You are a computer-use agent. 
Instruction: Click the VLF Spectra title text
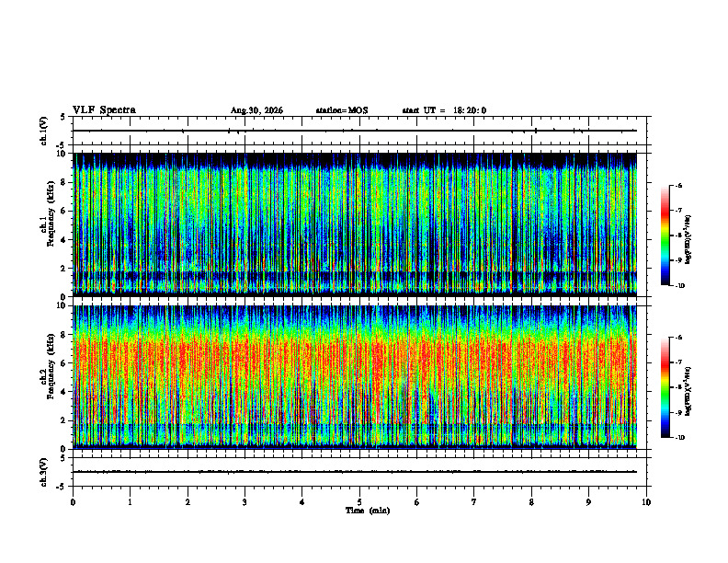[104, 110]
